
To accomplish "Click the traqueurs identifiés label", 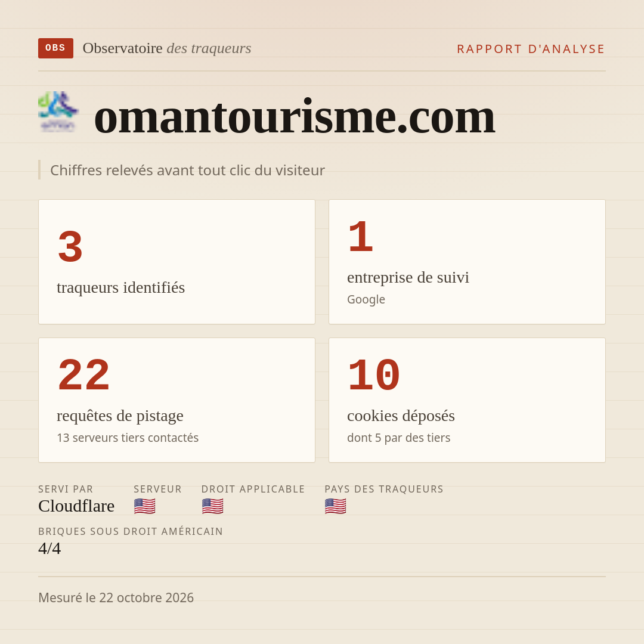I will click(x=120, y=287).
